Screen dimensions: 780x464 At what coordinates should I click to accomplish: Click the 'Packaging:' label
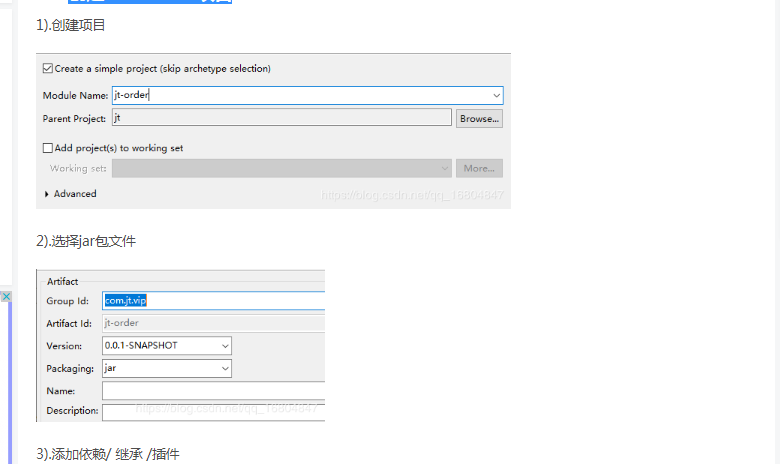[x=70, y=369]
